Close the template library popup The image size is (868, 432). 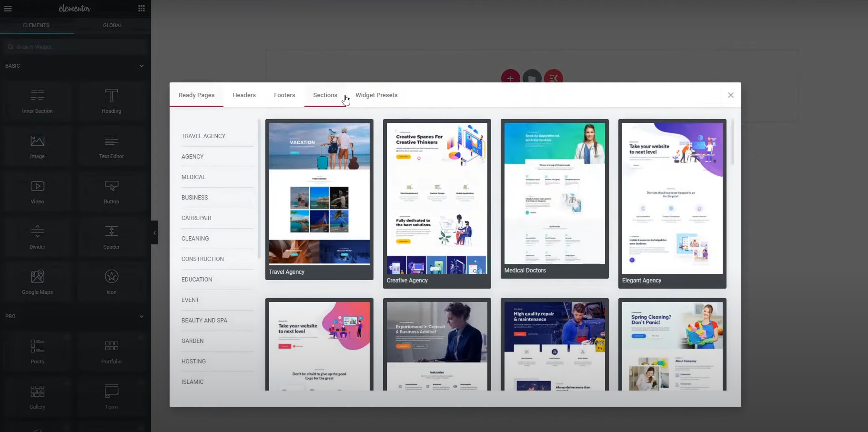pos(730,95)
